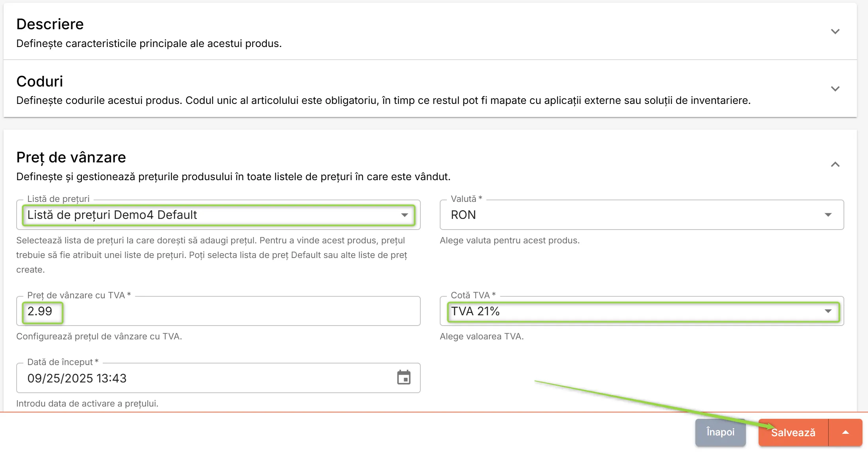Screen dimensions: 868x452
Task: Click the Preț de vânzare heading
Action: tap(71, 157)
